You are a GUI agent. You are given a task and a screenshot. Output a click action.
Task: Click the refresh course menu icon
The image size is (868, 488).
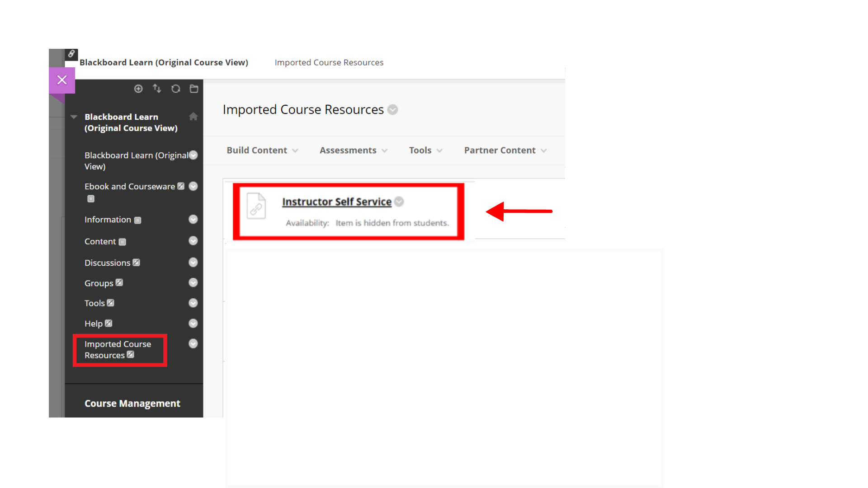click(x=175, y=89)
